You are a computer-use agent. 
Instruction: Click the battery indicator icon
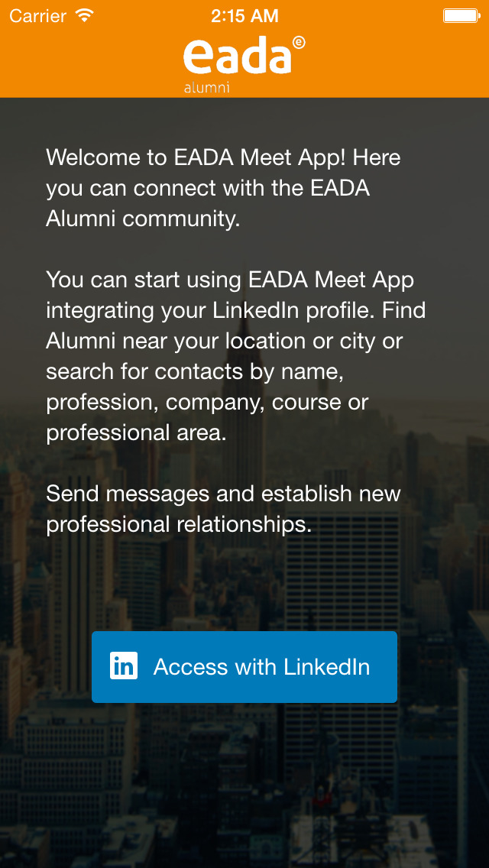[x=461, y=15]
